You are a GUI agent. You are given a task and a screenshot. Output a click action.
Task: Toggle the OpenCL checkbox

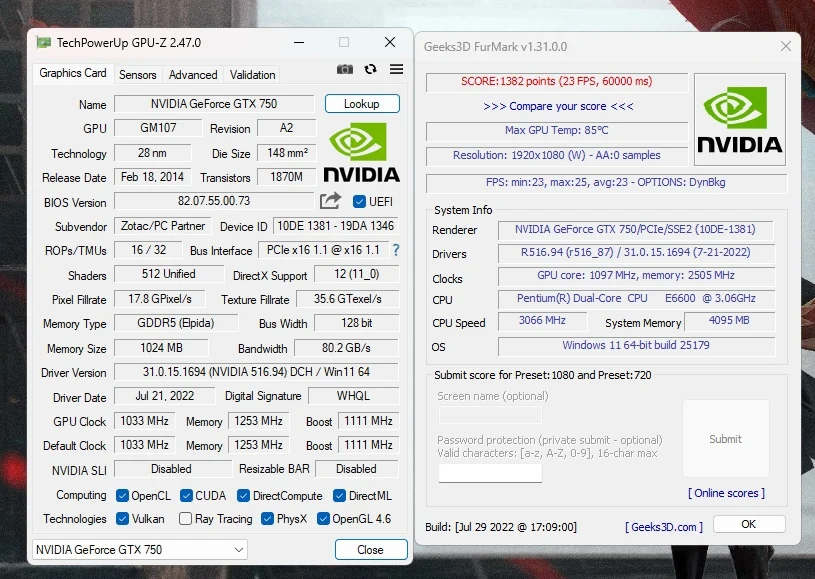(x=122, y=496)
